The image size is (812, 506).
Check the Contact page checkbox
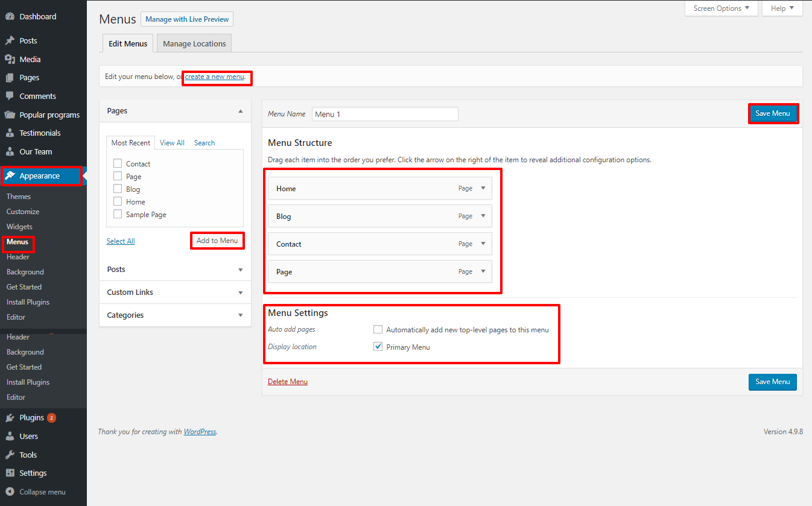[x=118, y=163]
